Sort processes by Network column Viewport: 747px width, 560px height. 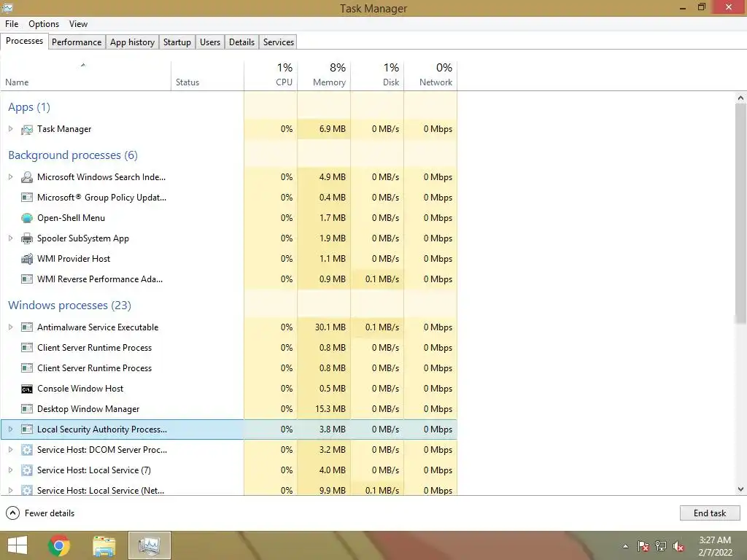[430, 76]
